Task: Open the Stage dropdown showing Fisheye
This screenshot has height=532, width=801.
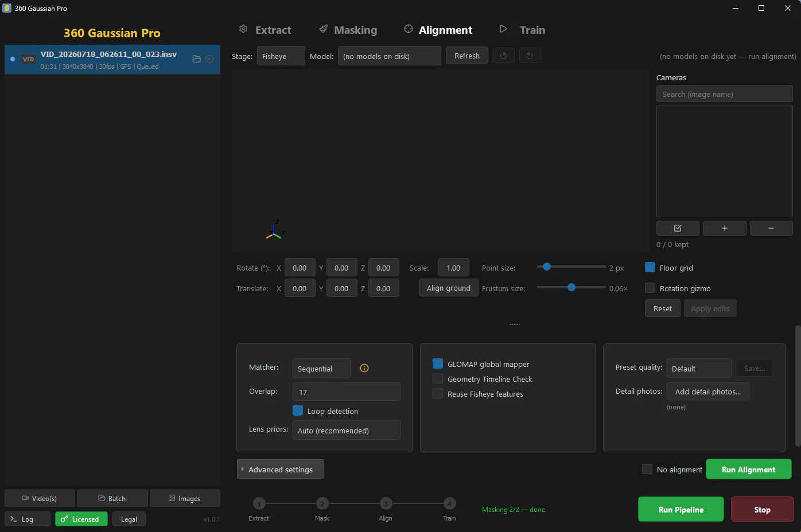Action: point(281,56)
